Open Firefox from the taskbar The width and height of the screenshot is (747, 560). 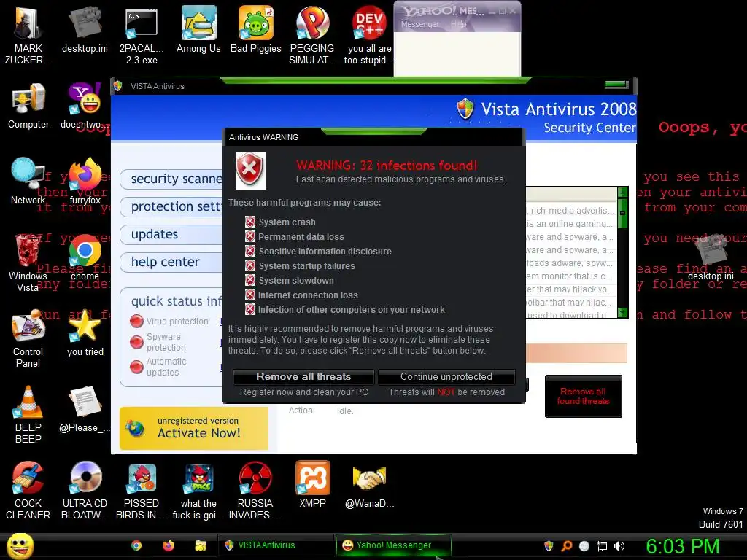169,545
